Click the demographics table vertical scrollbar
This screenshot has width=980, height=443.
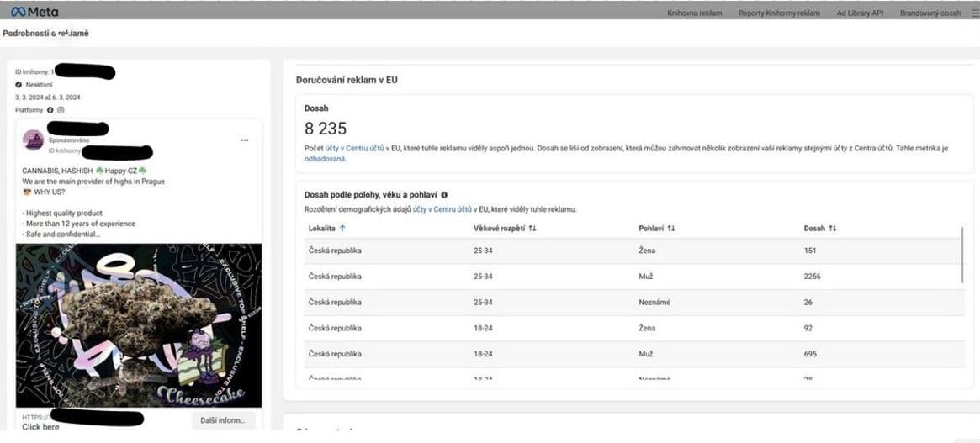(963, 256)
